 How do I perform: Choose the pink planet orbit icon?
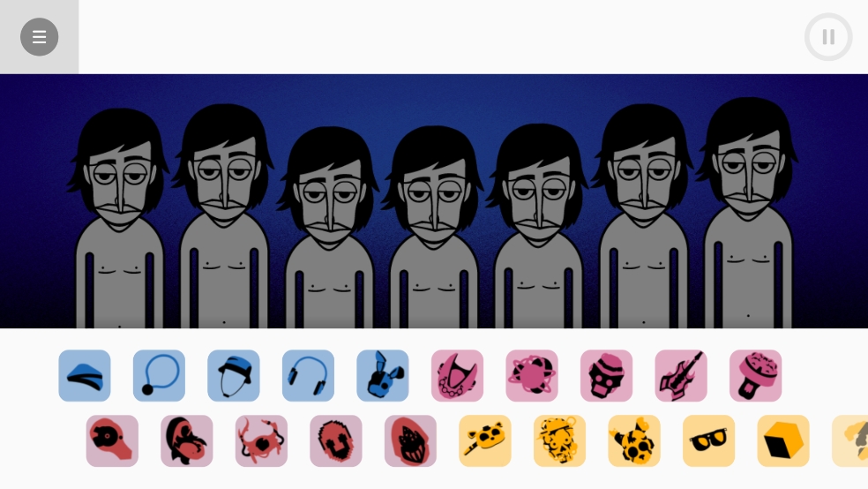532,375
